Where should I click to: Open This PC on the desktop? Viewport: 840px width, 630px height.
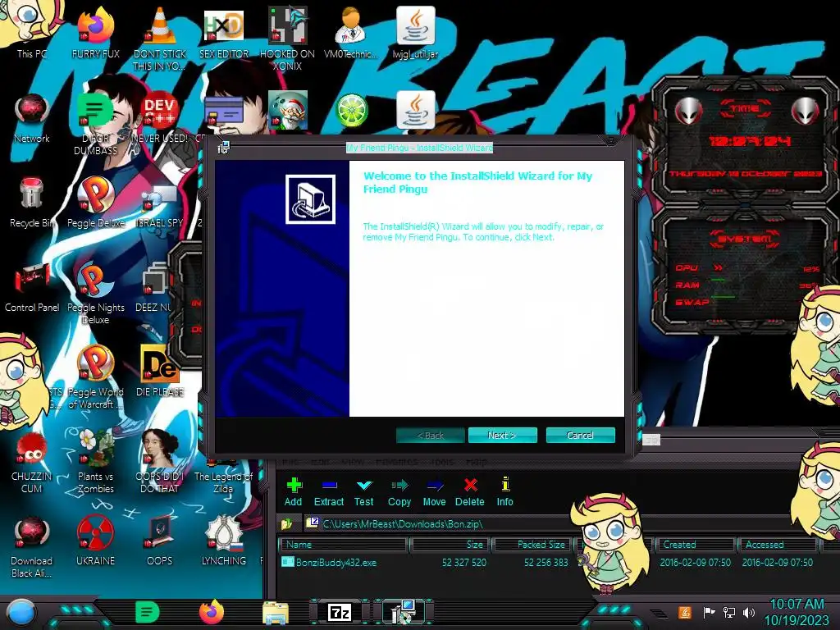click(x=32, y=32)
